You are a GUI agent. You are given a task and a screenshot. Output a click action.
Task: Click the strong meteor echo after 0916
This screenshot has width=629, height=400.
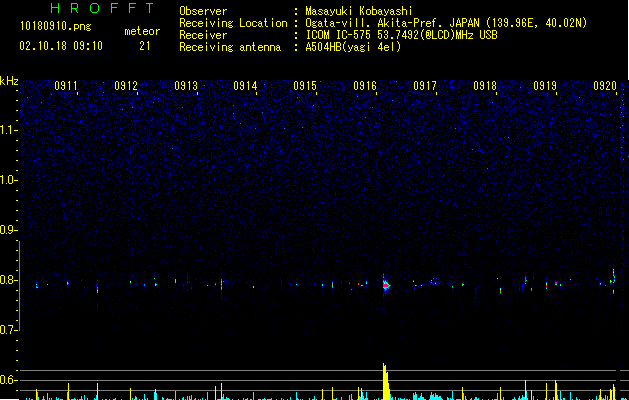coord(386,285)
